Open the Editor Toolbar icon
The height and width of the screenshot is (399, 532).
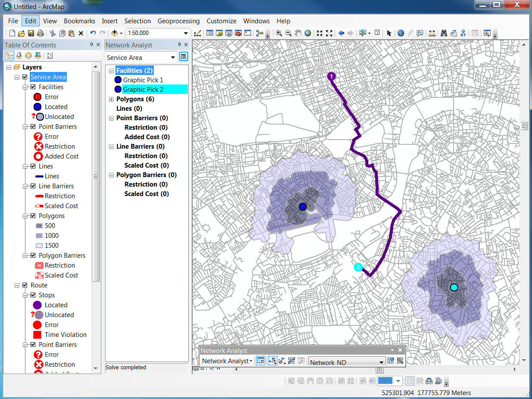198,33
